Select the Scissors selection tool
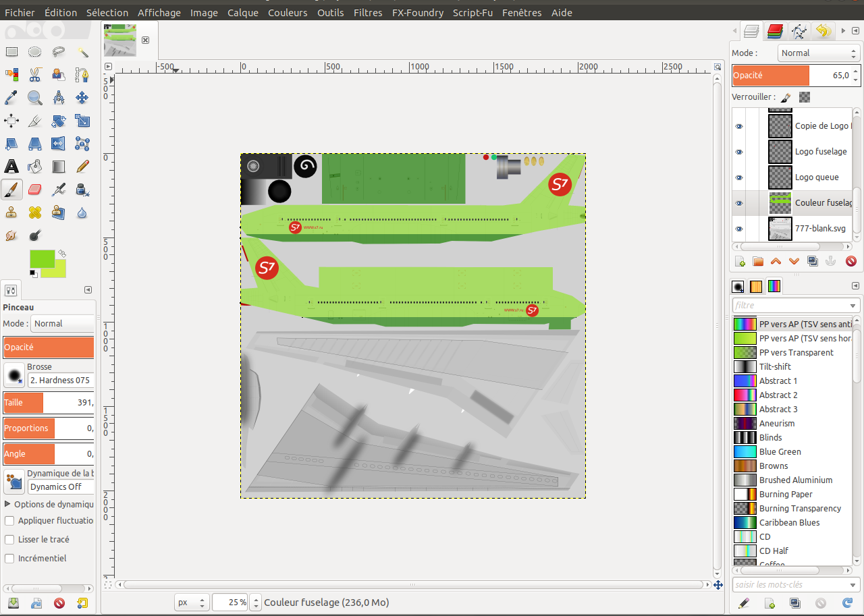Screen dimensions: 864x616 click(35, 75)
